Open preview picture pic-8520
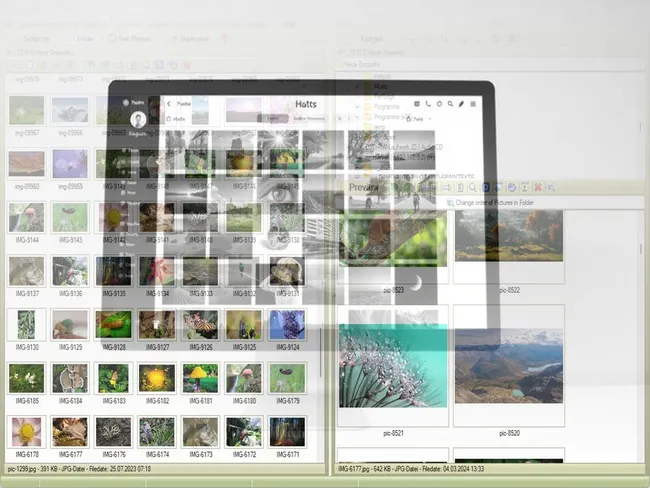The height and width of the screenshot is (488, 650). point(509,366)
